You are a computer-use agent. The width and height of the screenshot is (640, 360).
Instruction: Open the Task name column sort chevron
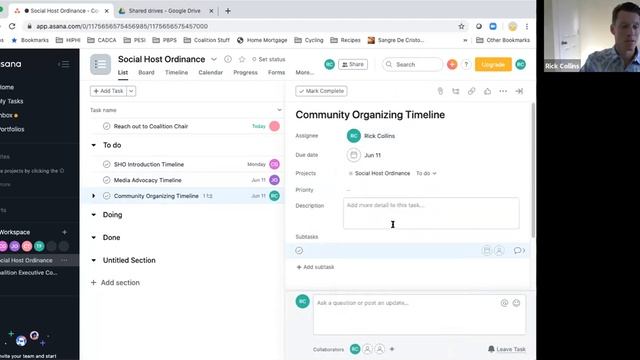[x=279, y=110]
